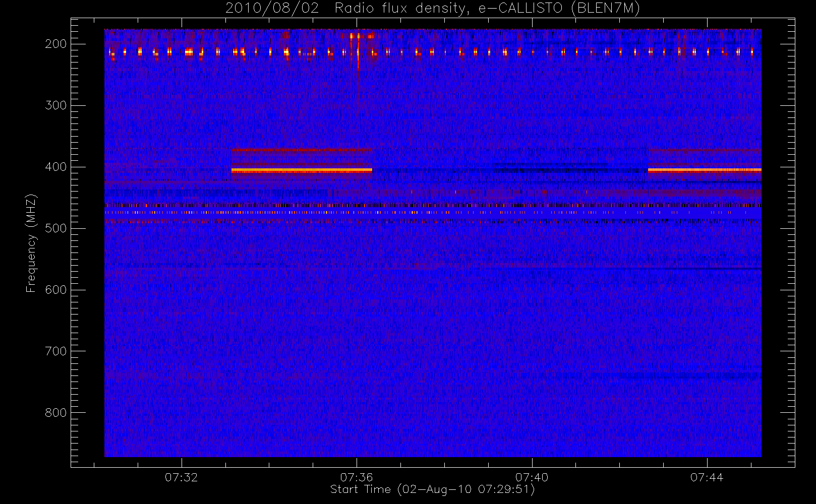Click the 07:32 time tick label
The image size is (816, 504).
[181, 477]
